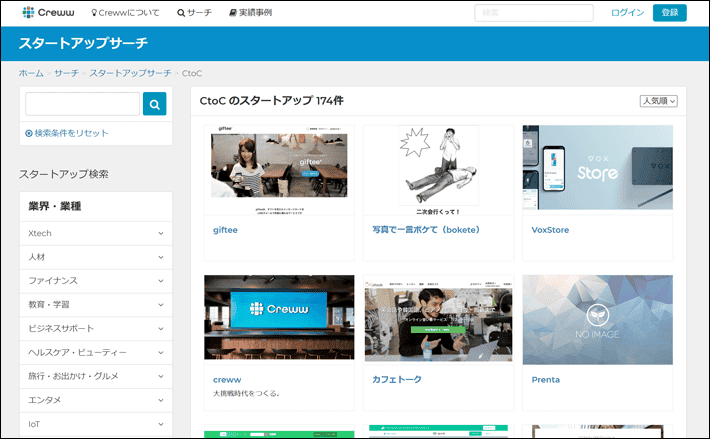Expand the 教育・学習 category
Viewport: 710px width, 439px height.
pyautogui.click(x=96, y=305)
